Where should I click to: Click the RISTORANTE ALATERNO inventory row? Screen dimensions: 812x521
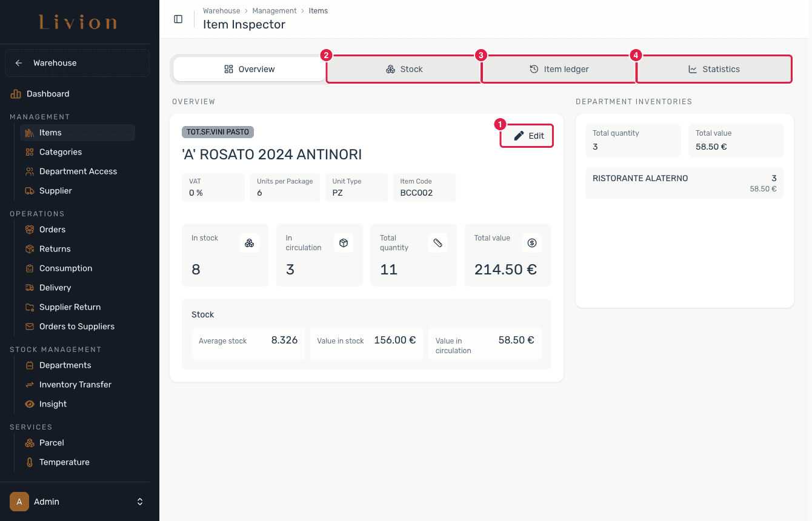685,183
